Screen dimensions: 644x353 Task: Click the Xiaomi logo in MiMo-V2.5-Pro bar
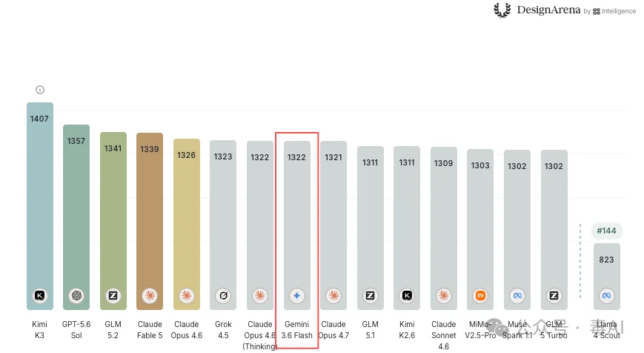coord(480,295)
